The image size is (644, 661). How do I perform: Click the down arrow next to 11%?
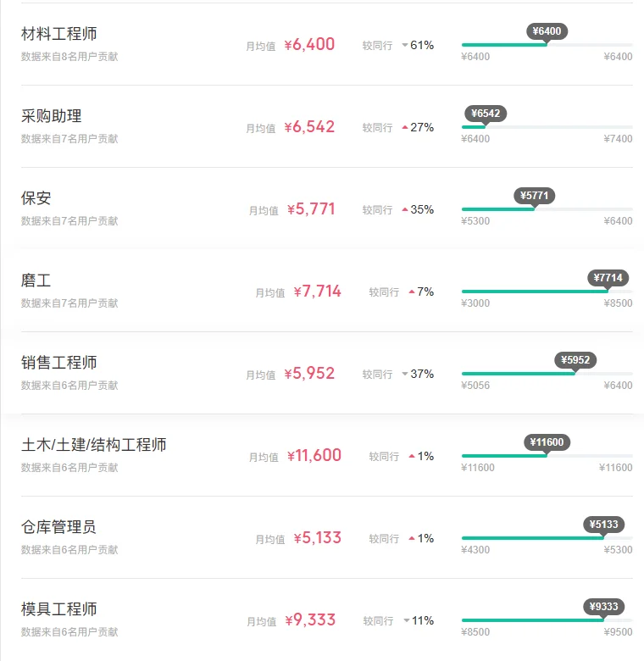click(407, 620)
